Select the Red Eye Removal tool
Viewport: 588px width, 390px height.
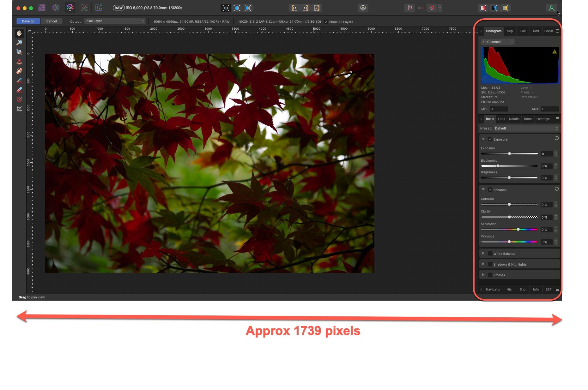pos(19,62)
